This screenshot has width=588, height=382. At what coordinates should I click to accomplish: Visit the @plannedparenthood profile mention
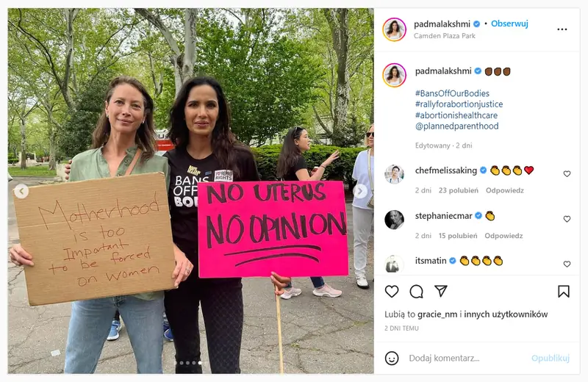(x=456, y=126)
